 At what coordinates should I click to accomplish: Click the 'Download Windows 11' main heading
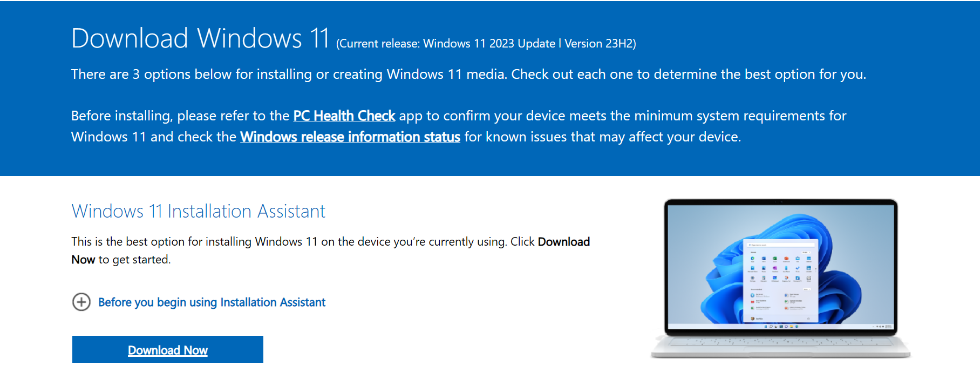click(200, 39)
